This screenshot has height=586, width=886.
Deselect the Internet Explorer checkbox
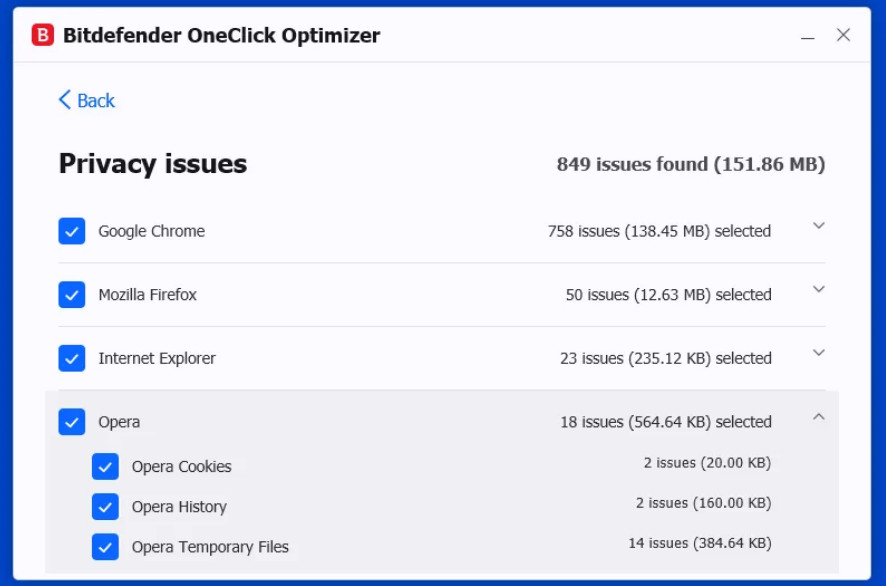(x=72, y=358)
